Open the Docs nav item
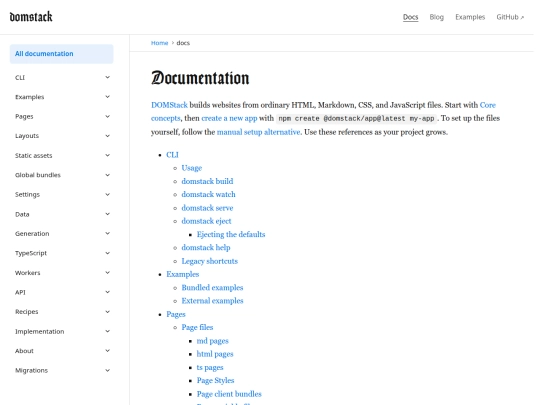 pyautogui.click(x=411, y=17)
